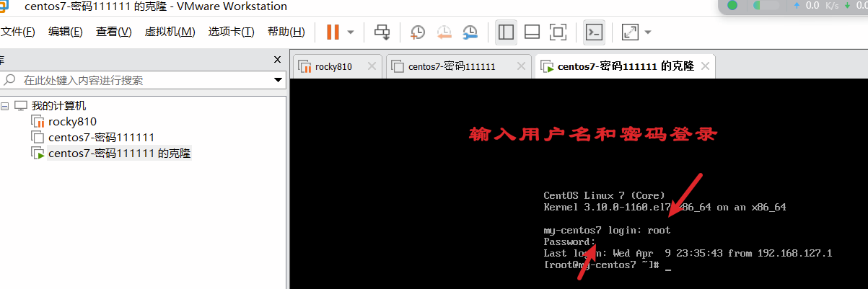Click the search magnifier icon in library
The width and height of the screenshot is (868, 289).
10,80
